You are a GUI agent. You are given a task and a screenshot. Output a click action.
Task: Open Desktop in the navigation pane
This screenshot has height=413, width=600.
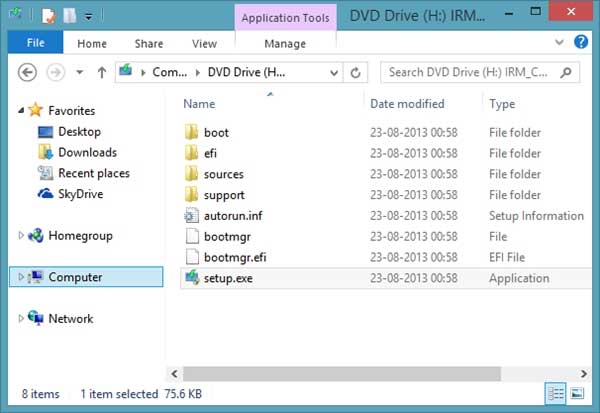tap(80, 132)
